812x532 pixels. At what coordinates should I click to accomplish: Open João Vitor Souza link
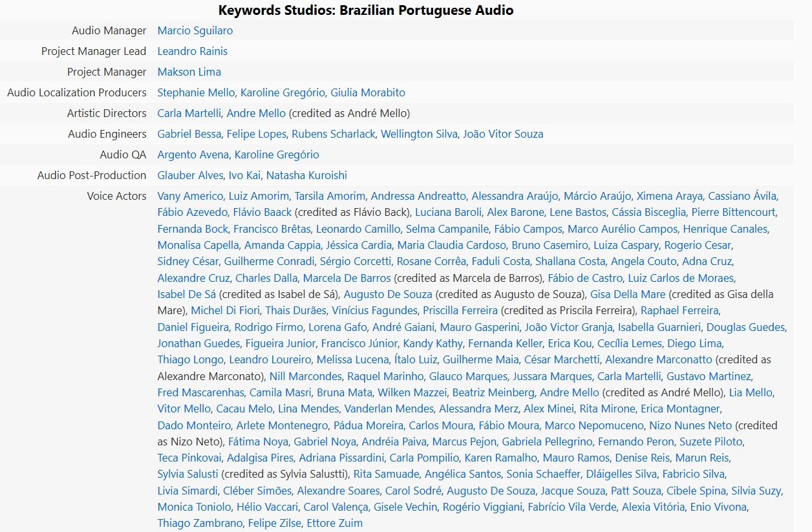[x=503, y=134]
